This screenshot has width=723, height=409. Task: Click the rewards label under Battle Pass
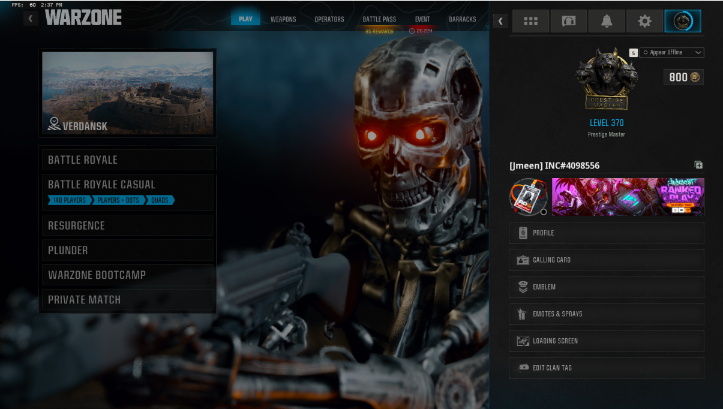tap(379, 31)
